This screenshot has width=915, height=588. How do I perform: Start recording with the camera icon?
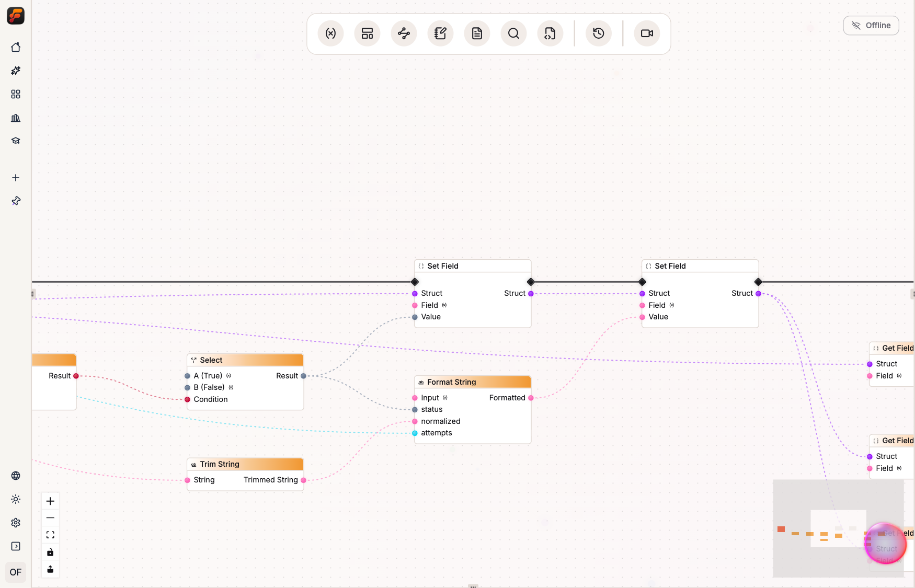tap(647, 33)
